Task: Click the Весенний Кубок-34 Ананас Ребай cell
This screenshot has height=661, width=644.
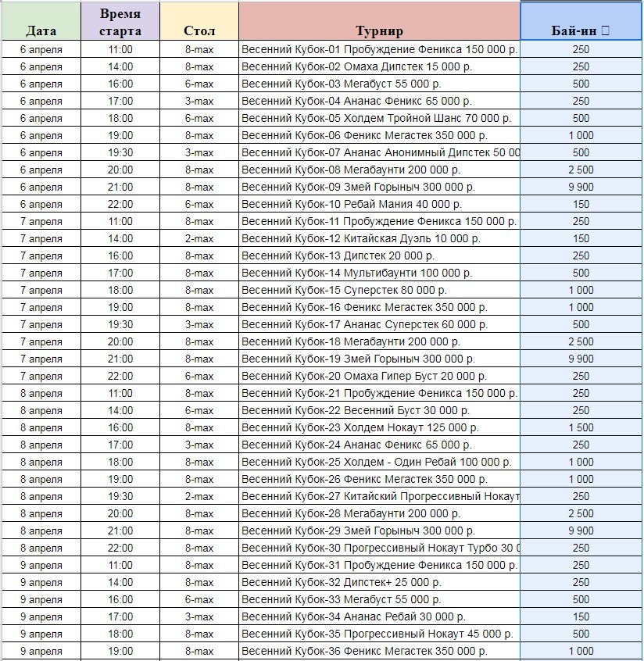Action: [x=379, y=616]
